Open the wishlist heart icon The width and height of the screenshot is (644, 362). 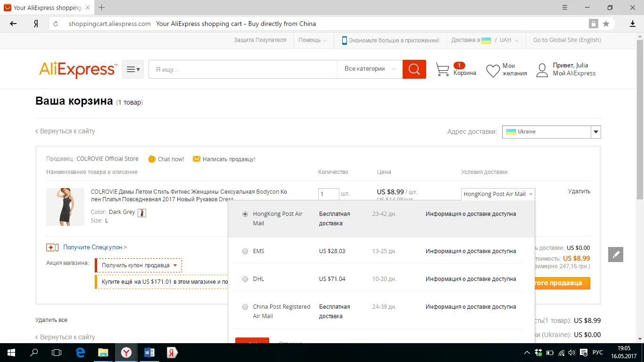493,71
